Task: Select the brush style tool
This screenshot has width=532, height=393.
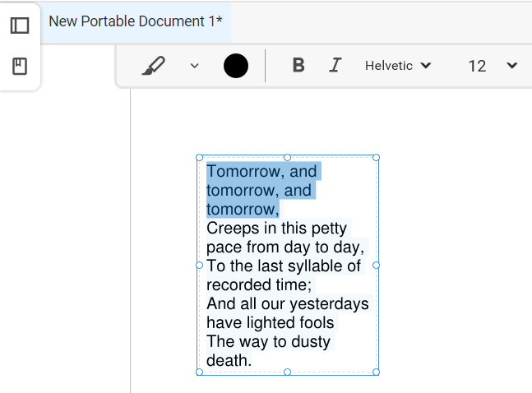Action: [x=154, y=66]
